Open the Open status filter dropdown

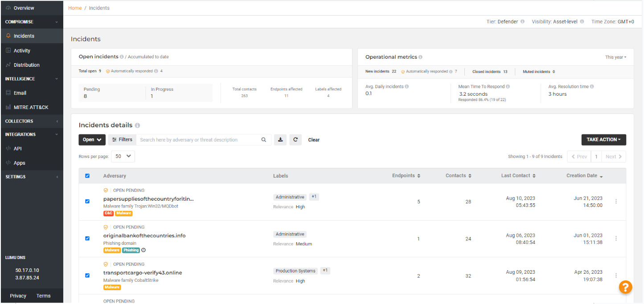point(92,139)
